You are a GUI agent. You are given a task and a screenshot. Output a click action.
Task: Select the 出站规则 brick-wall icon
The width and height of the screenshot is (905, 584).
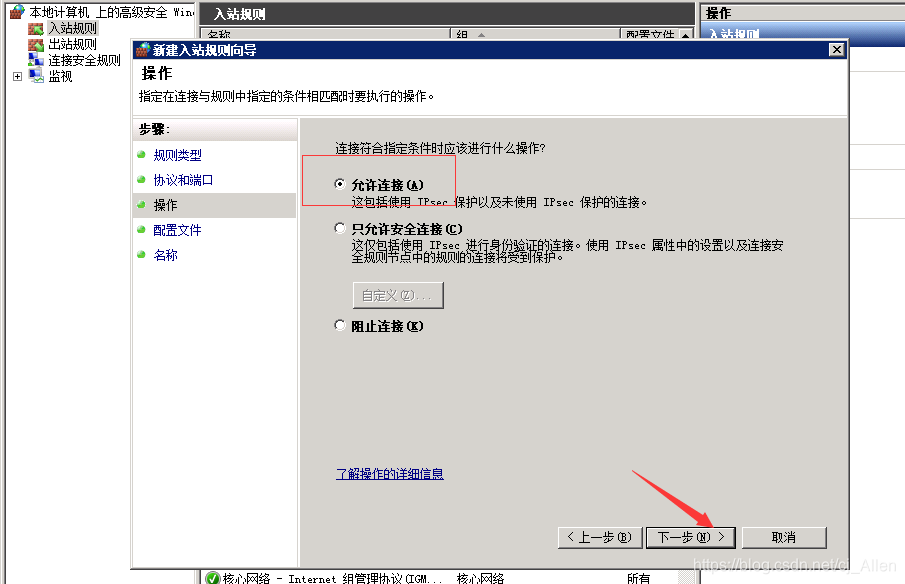[x=35, y=43]
